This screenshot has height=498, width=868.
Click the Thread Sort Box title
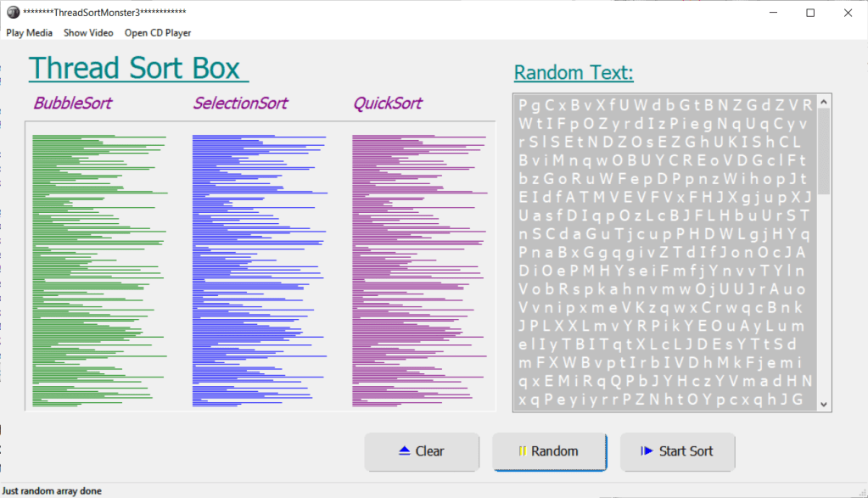pos(136,68)
